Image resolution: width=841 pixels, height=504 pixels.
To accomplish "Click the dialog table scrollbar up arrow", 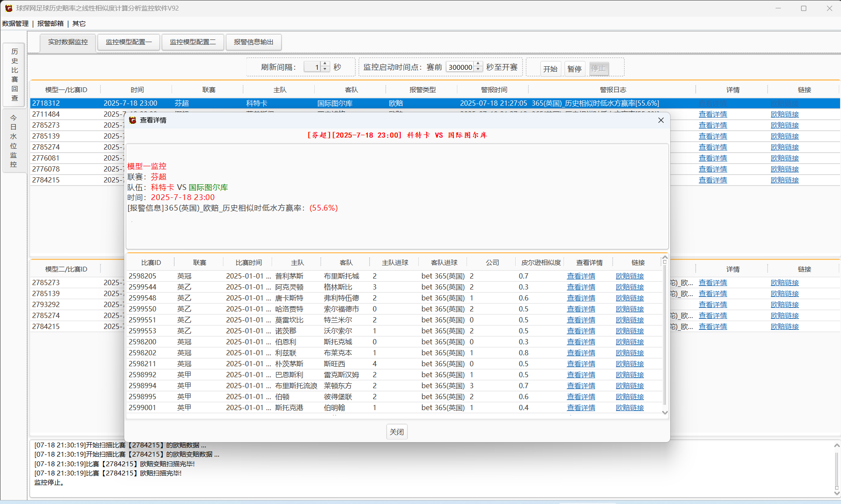I will (x=665, y=257).
